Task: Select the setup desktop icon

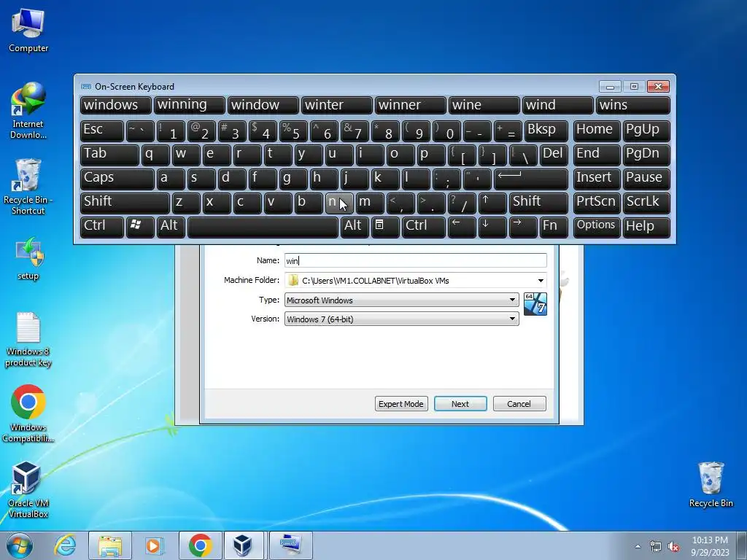Action: point(28,259)
